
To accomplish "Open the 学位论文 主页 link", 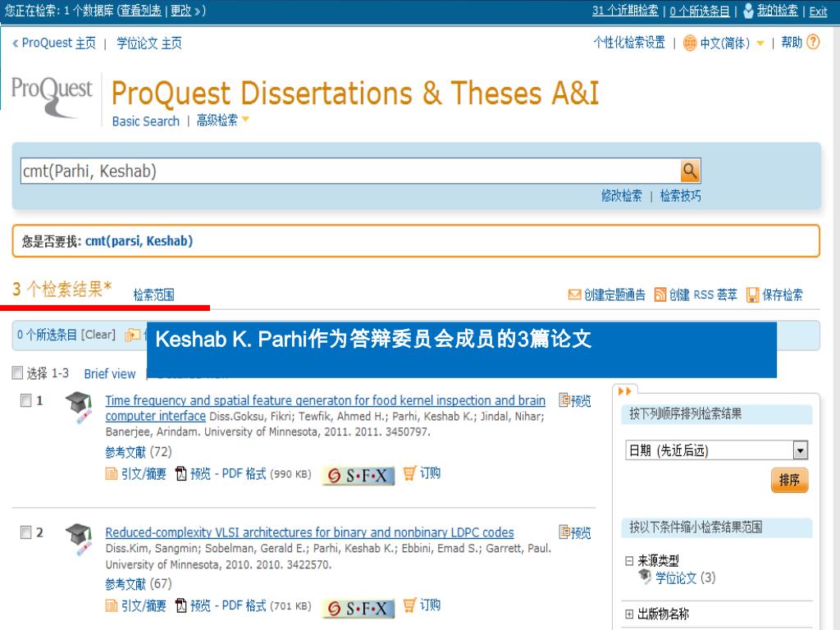I will 149,43.
